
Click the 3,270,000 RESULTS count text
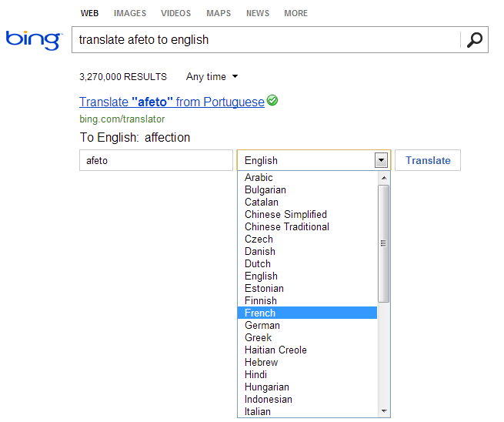123,77
